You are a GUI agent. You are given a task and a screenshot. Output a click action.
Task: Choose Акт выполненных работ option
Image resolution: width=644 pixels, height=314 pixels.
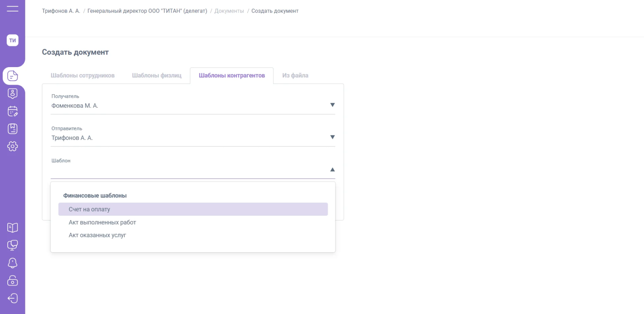(102, 222)
